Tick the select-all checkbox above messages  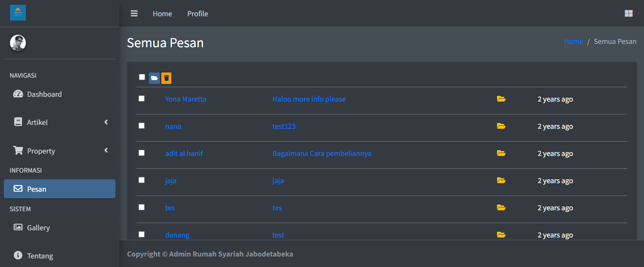[142, 77]
